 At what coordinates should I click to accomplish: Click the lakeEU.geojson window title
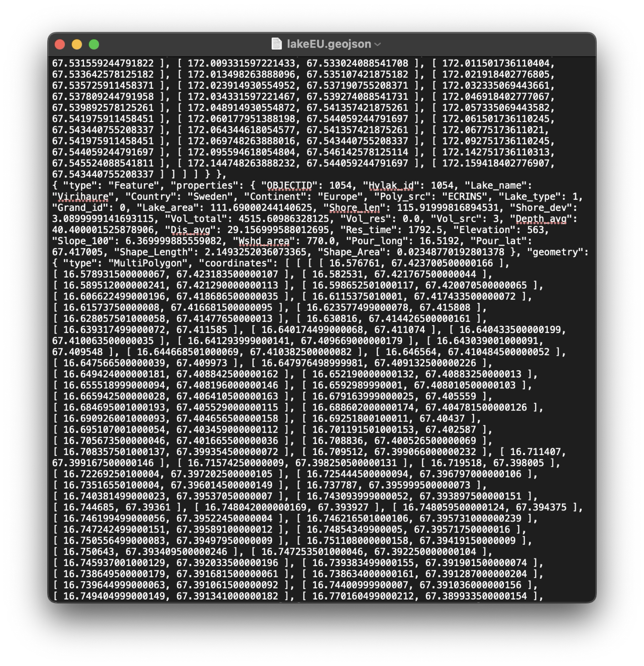pos(329,44)
